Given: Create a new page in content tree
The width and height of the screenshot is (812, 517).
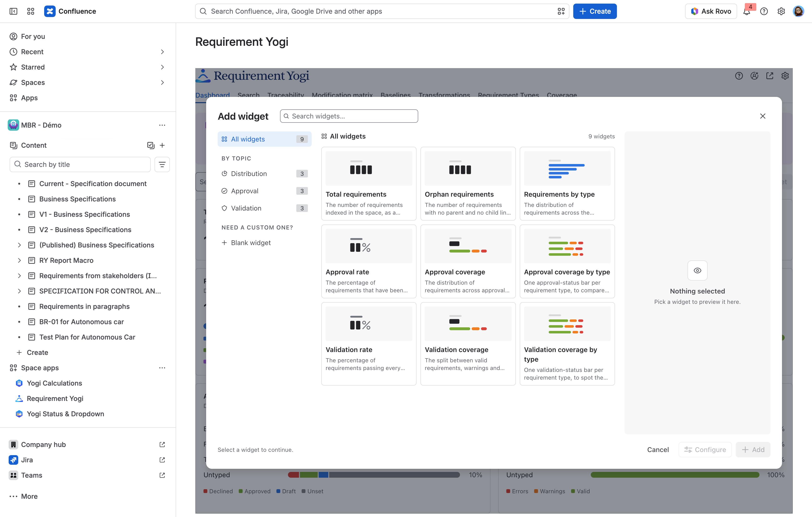Looking at the screenshot, I should [x=32, y=352].
